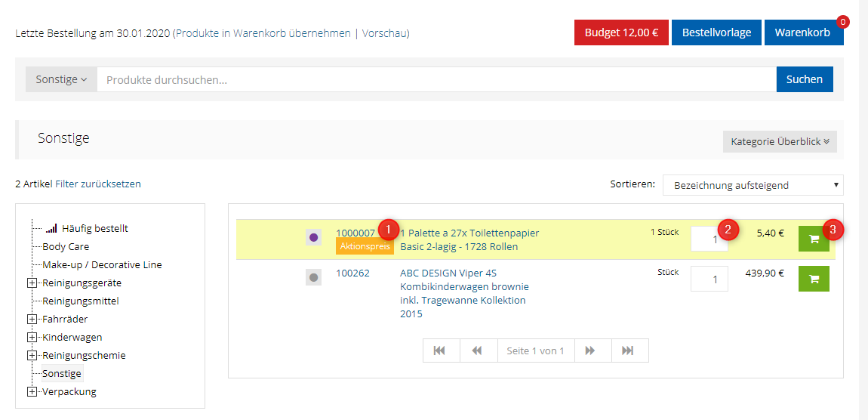Click Filter zurücksetzen link
The width and height of the screenshot is (868, 420).
[x=98, y=184]
